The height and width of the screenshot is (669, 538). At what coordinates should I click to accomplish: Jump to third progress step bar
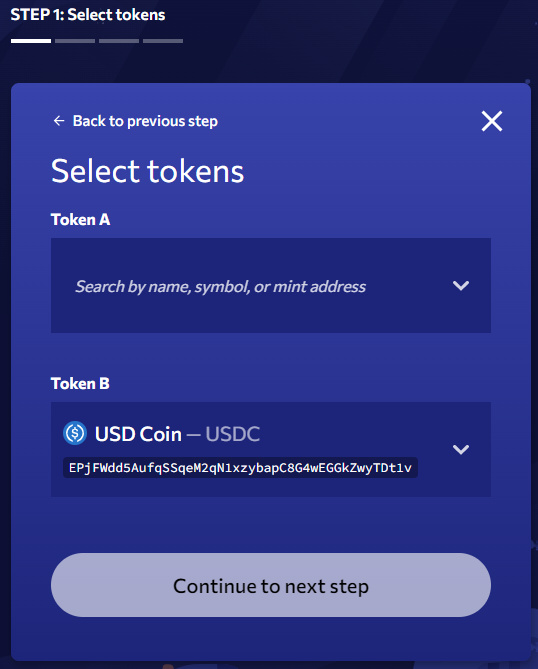119,41
